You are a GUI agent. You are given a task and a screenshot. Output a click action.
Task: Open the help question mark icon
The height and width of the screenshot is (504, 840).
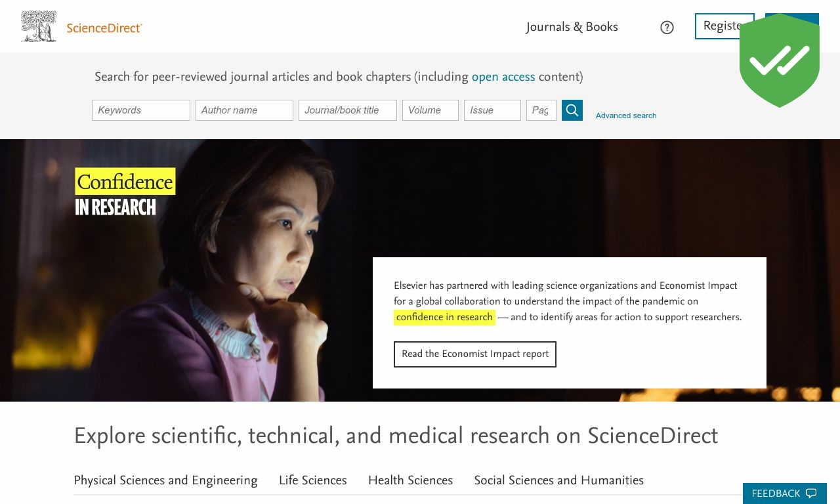click(x=667, y=27)
